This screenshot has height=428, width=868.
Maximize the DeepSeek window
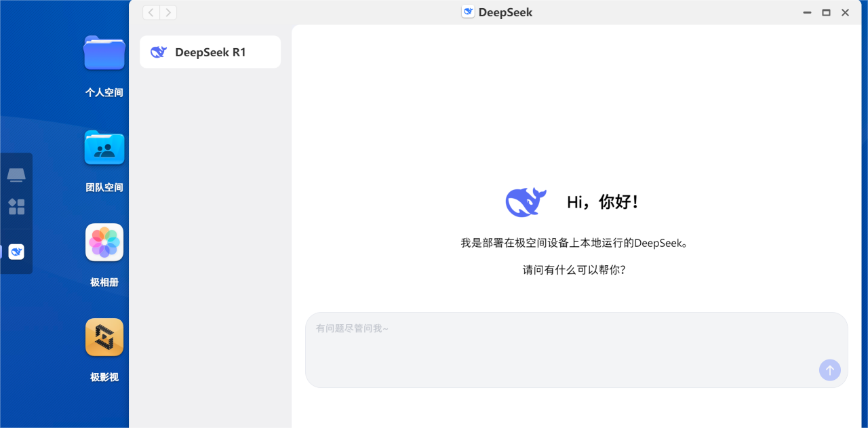click(x=826, y=12)
